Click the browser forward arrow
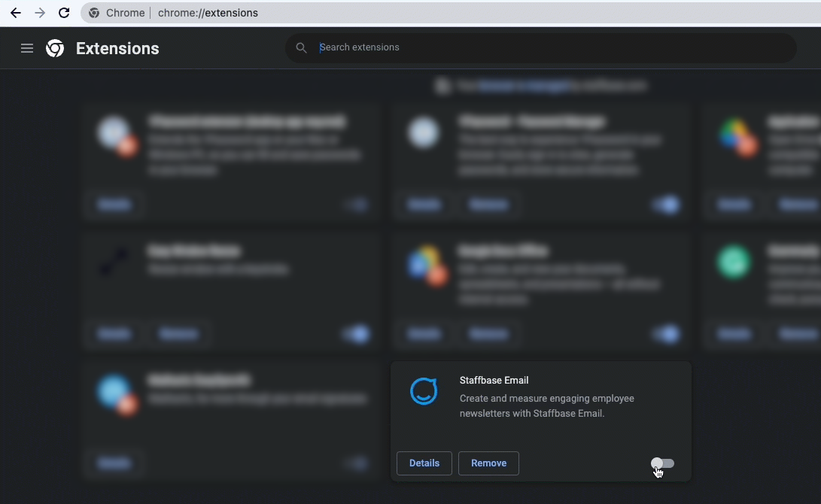This screenshot has width=821, height=504. [x=40, y=13]
